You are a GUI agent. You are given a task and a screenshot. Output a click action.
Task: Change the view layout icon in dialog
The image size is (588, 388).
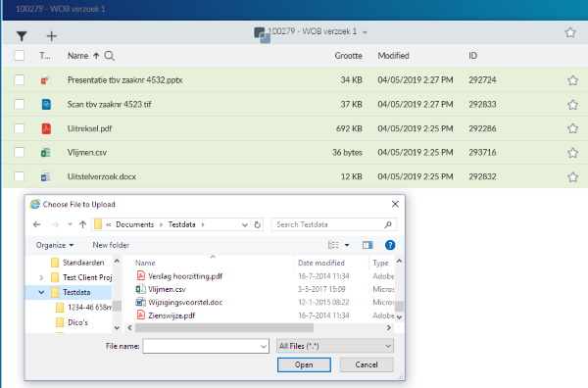(333, 245)
